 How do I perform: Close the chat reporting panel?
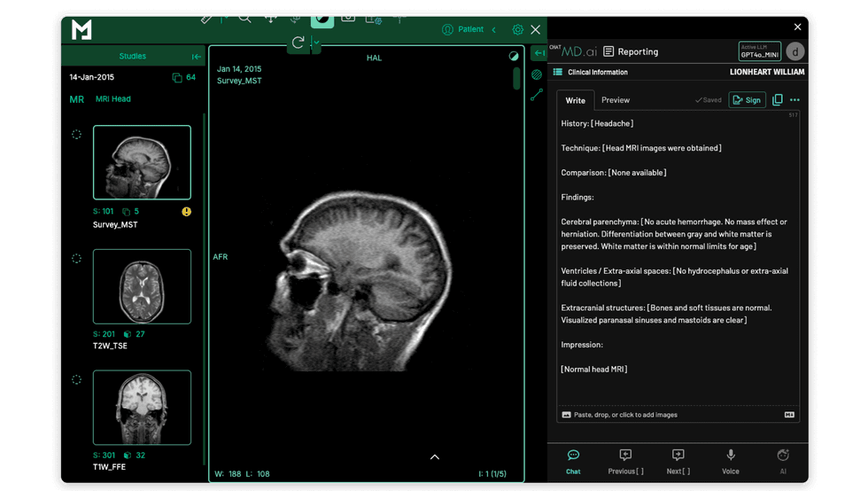point(797,27)
